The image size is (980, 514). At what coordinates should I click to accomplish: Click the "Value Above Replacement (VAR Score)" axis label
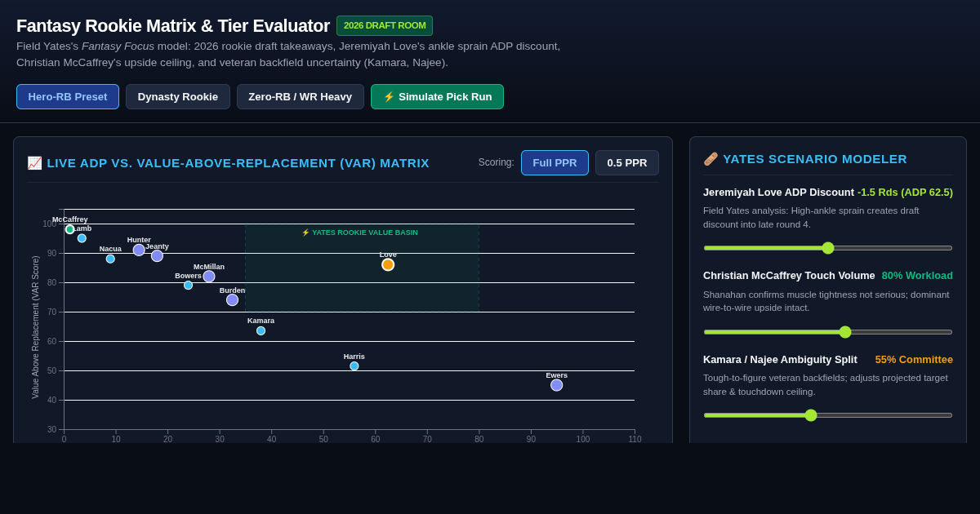(35, 327)
